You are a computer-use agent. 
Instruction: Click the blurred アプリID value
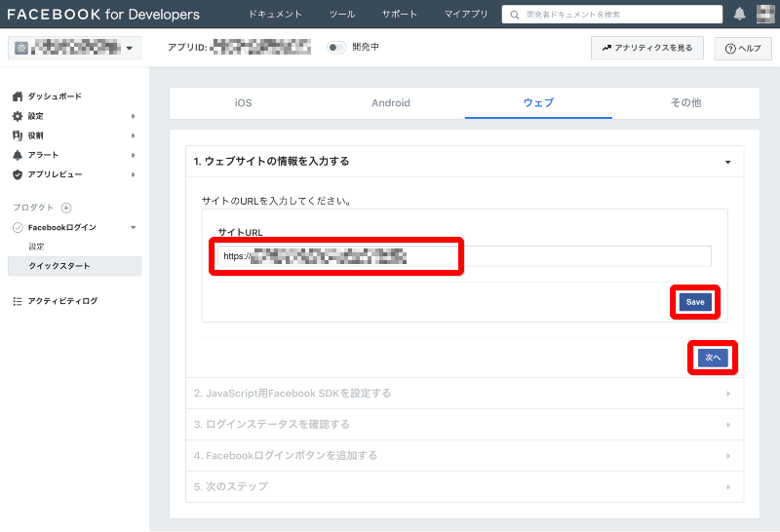pyautogui.click(x=260, y=47)
